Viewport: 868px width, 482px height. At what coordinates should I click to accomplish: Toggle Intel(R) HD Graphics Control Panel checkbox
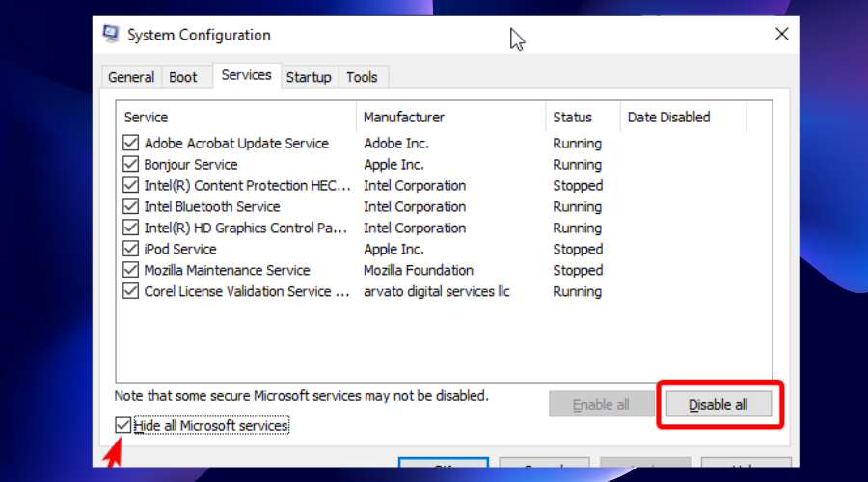(x=130, y=228)
